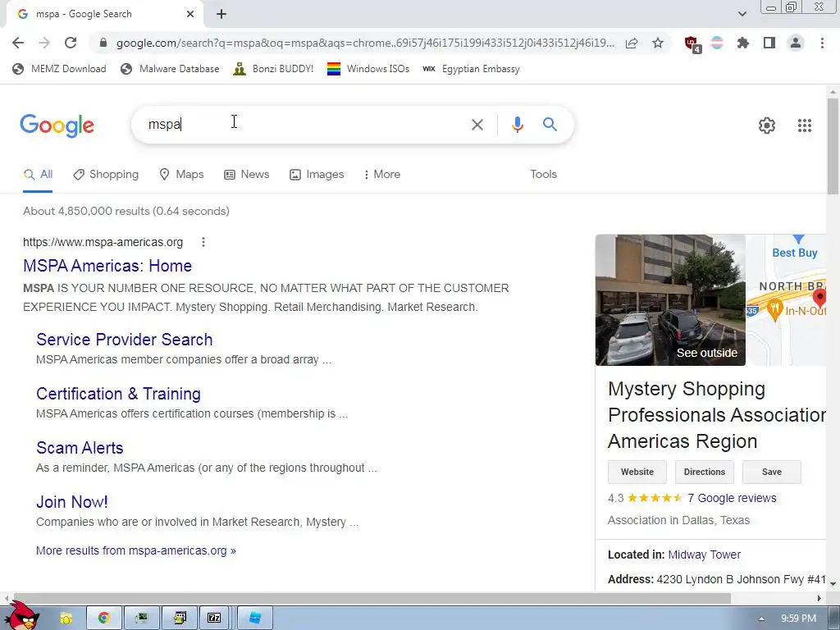This screenshot has width=840, height=630.
Task: Open the MEMZ Download bookmark
Action: [x=59, y=69]
